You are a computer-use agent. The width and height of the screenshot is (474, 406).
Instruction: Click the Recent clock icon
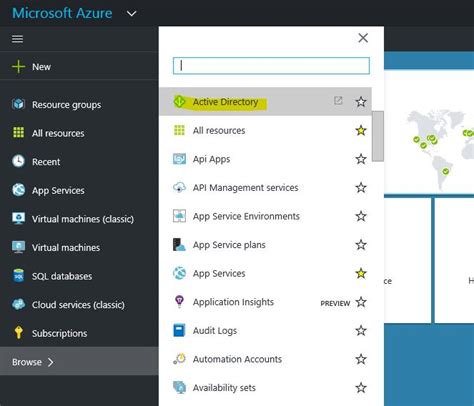[x=18, y=161]
